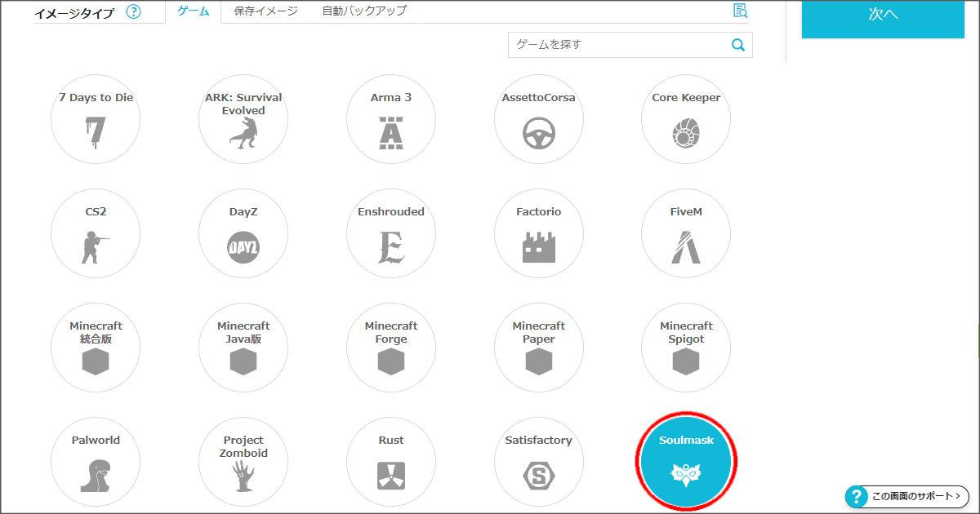
Task: Select Minecraft 統合版 image
Action: point(96,348)
